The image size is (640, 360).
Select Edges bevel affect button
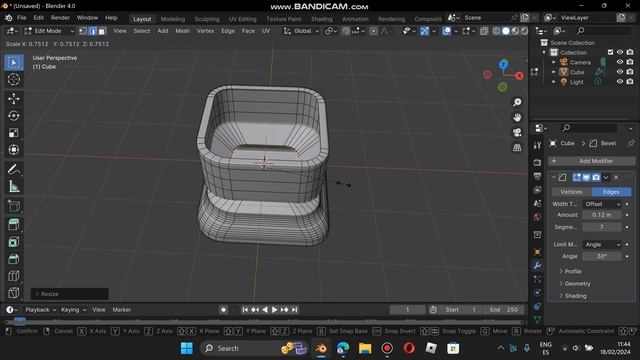[611, 192]
